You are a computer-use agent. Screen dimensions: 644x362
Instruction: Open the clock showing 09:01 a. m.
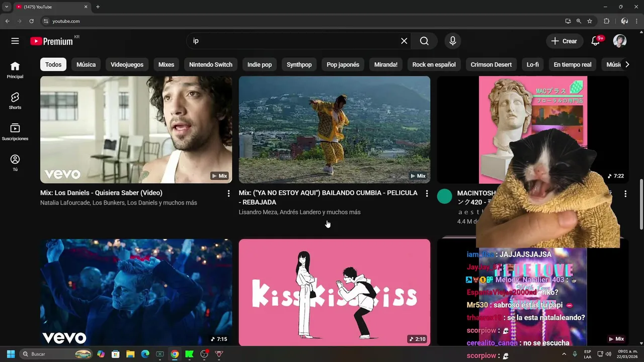(x=627, y=354)
